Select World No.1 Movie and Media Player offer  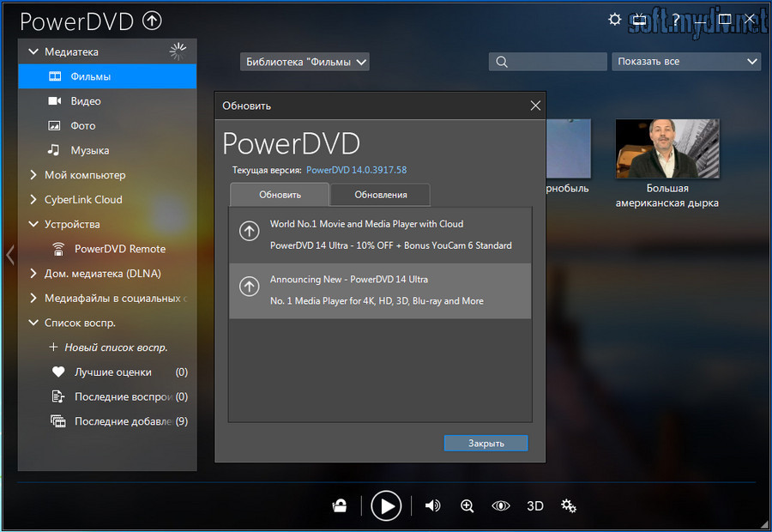(x=380, y=235)
